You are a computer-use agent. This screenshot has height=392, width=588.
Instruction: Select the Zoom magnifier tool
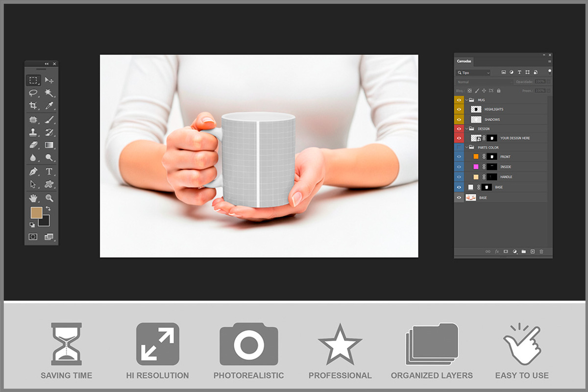coord(49,198)
